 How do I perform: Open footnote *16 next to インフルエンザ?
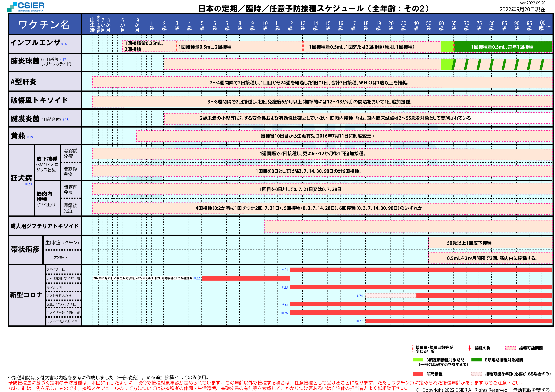point(64,44)
